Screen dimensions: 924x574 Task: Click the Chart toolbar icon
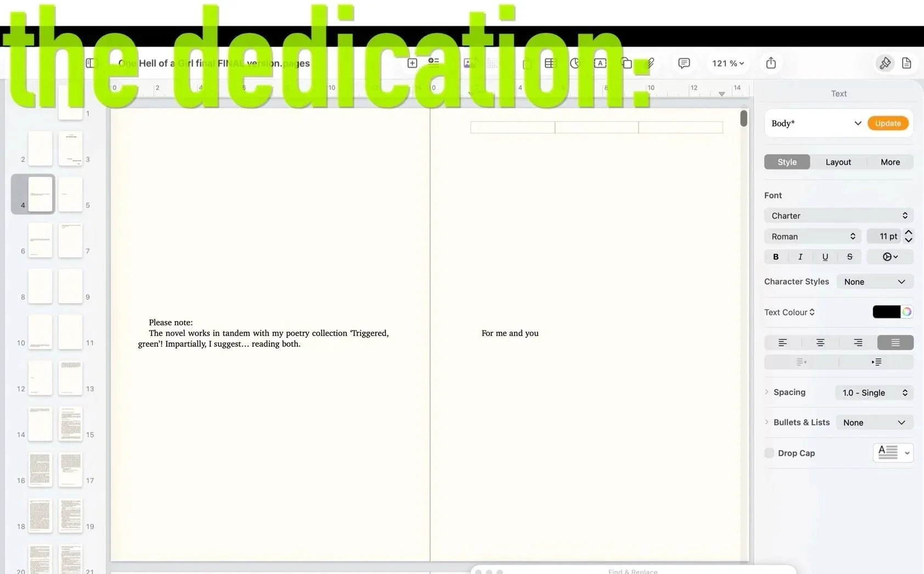575,63
